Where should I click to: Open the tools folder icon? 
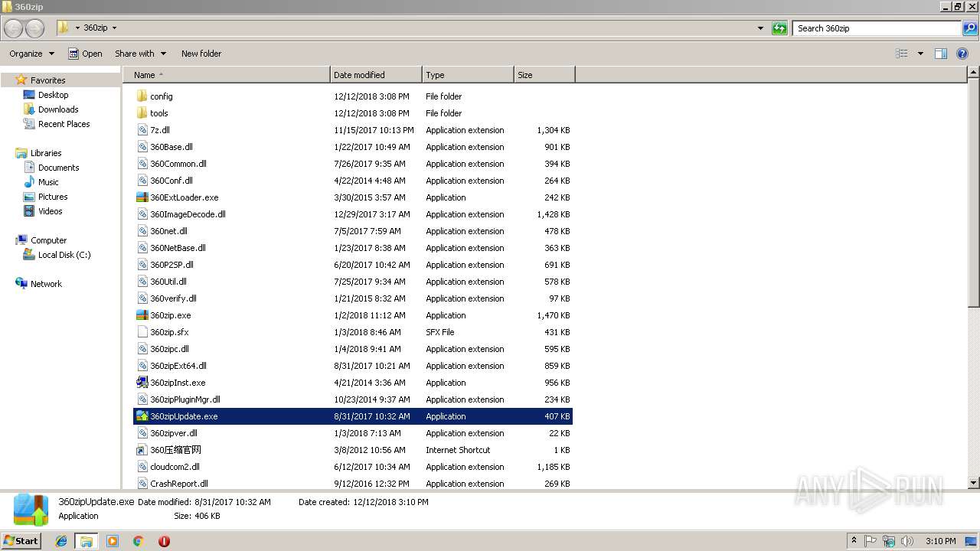click(142, 113)
